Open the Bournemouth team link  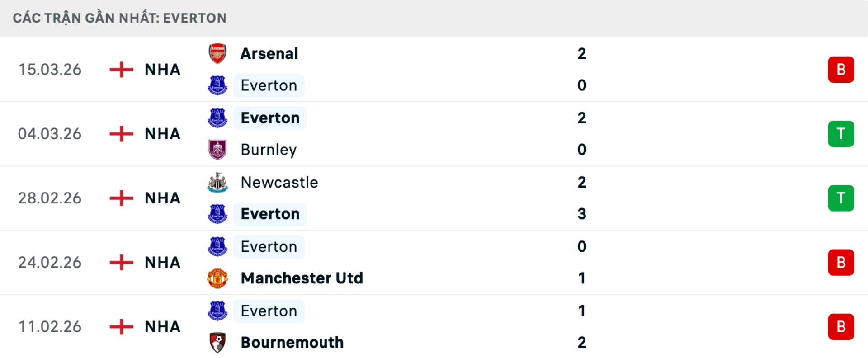292,342
